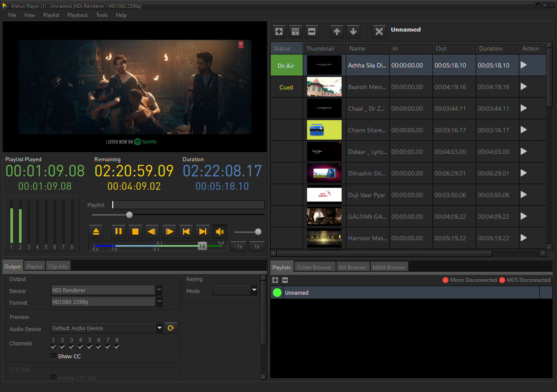Toggle preview channel 4 checkbox

pyautogui.click(x=80, y=347)
